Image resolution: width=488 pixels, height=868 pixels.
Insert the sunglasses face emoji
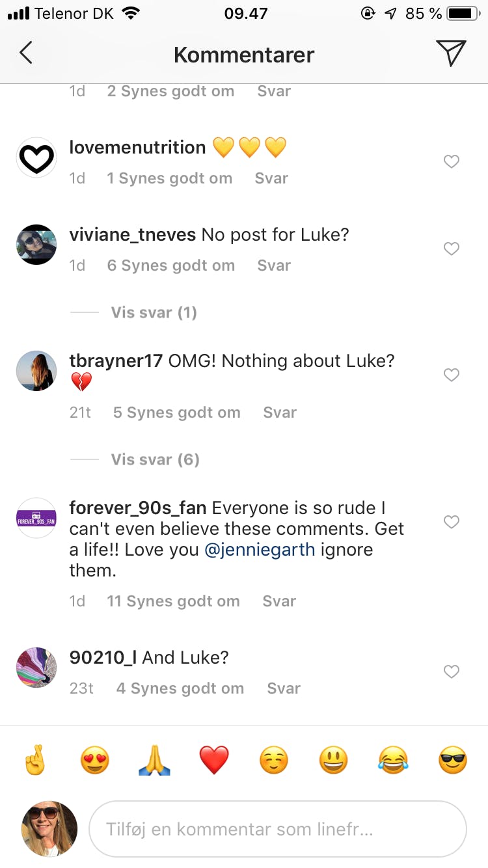453,760
